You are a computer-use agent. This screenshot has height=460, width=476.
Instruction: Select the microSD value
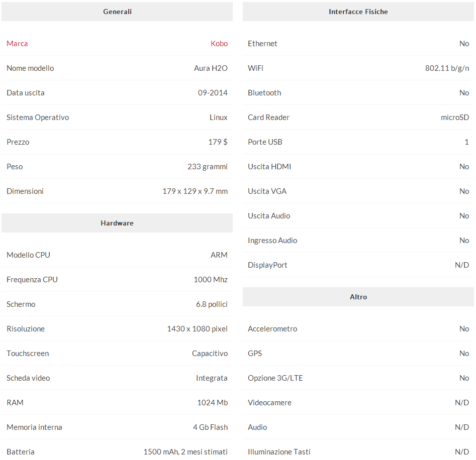[454, 118]
